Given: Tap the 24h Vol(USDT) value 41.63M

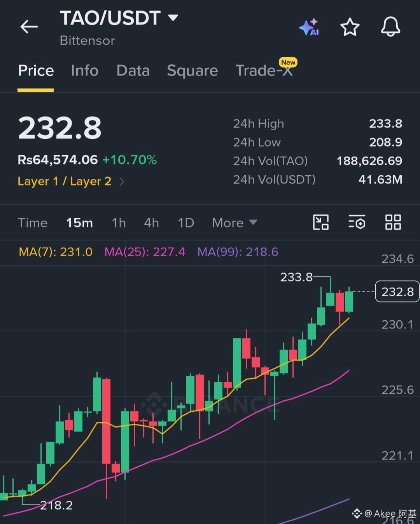Looking at the screenshot, I should pyautogui.click(x=380, y=180).
